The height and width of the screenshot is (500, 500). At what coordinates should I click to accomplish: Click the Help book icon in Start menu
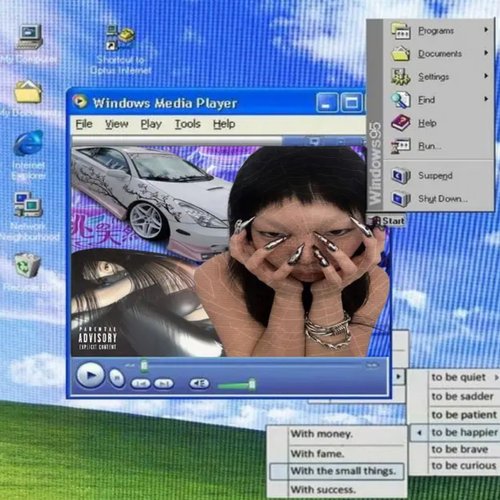[x=400, y=123]
